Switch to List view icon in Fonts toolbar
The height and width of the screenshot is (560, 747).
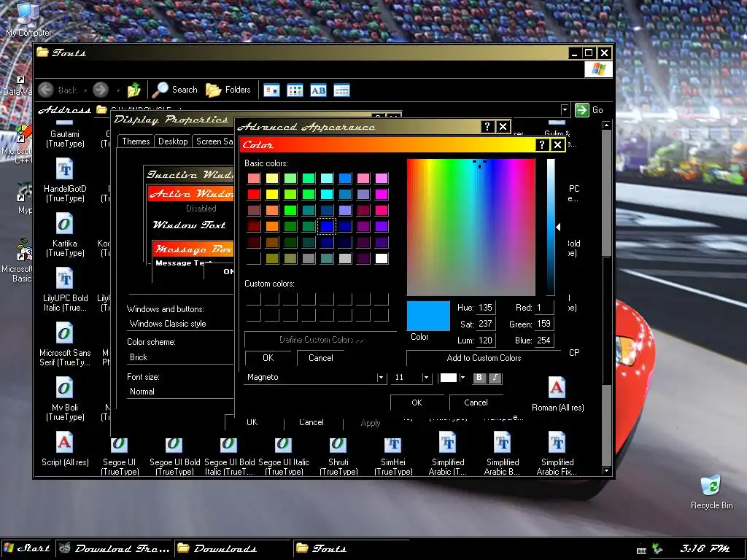[295, 90]
